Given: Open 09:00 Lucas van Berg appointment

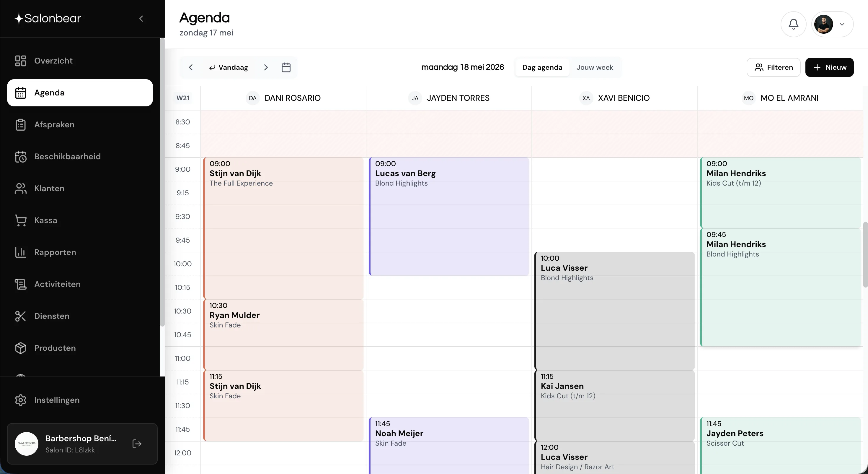Looking at the screenshot, I should click(449, 216).
